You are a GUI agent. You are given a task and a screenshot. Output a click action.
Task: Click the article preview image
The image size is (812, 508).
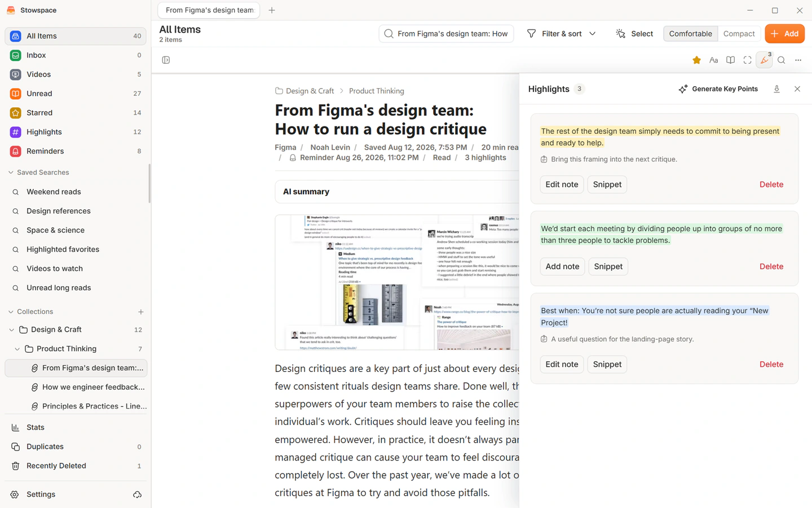(397, 282)
